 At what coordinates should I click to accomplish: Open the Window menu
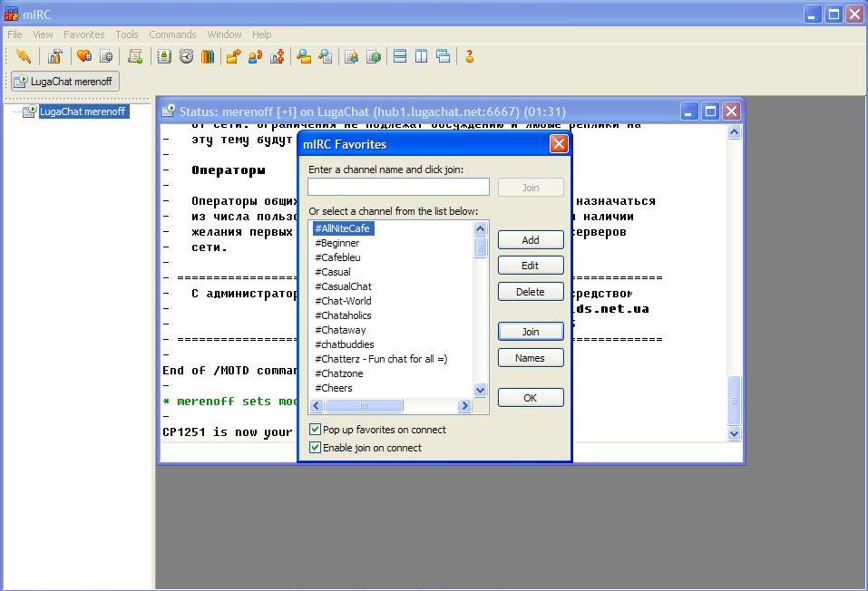click(x=224, y=34)
